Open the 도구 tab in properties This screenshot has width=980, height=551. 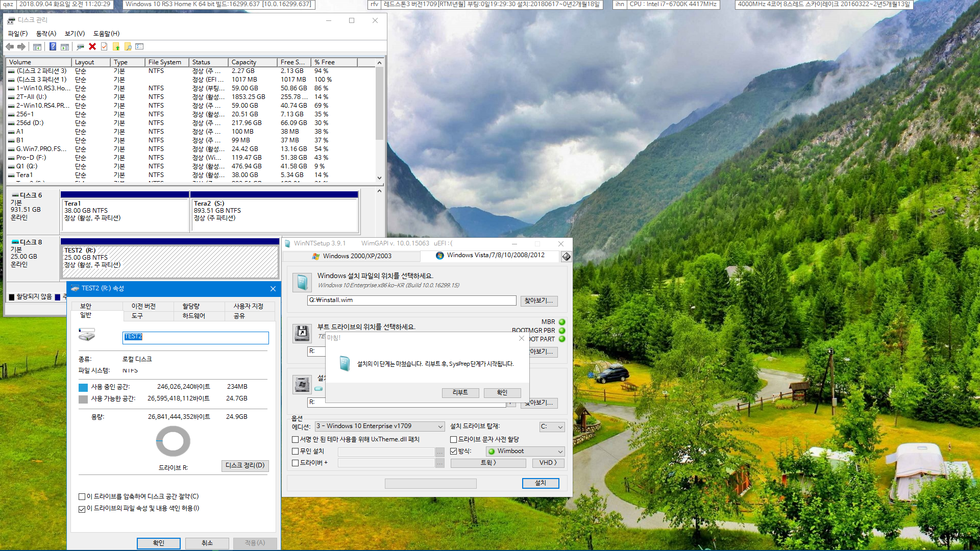pos(137,316)
